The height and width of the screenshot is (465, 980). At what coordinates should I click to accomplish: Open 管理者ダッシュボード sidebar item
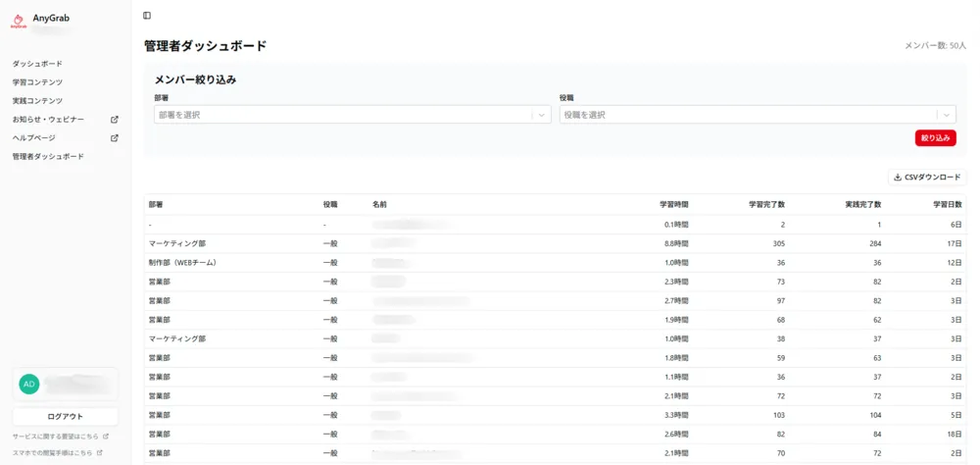48,156
